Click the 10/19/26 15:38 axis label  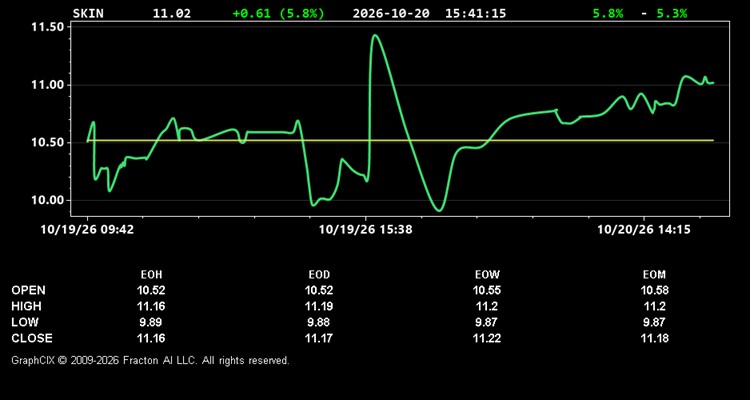[x=366, y=230]
